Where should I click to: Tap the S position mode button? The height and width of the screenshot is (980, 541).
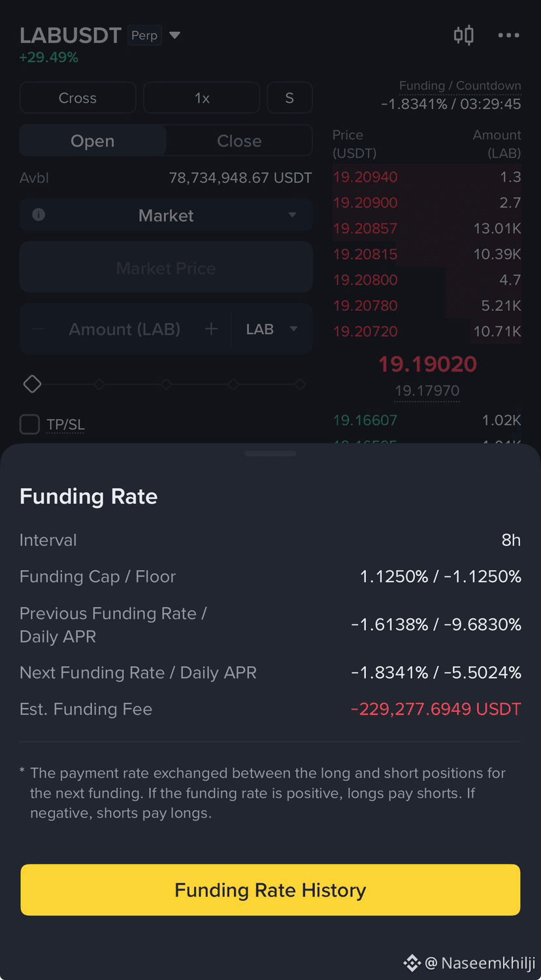tap(289, 98)
